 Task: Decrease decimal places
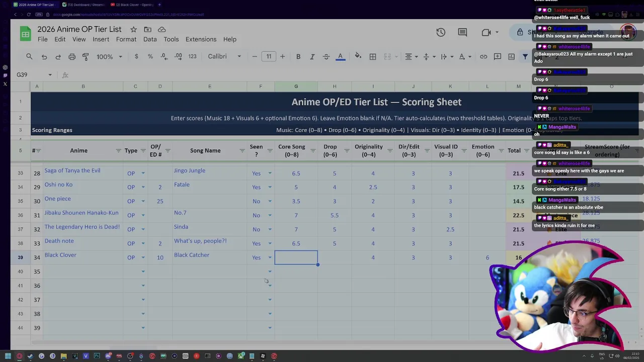click(164, 57)
